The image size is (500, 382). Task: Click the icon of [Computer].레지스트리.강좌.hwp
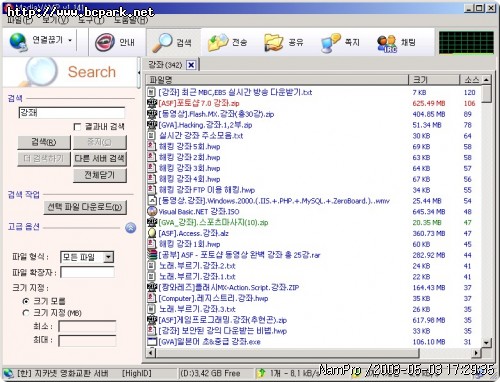click(152, 298)
